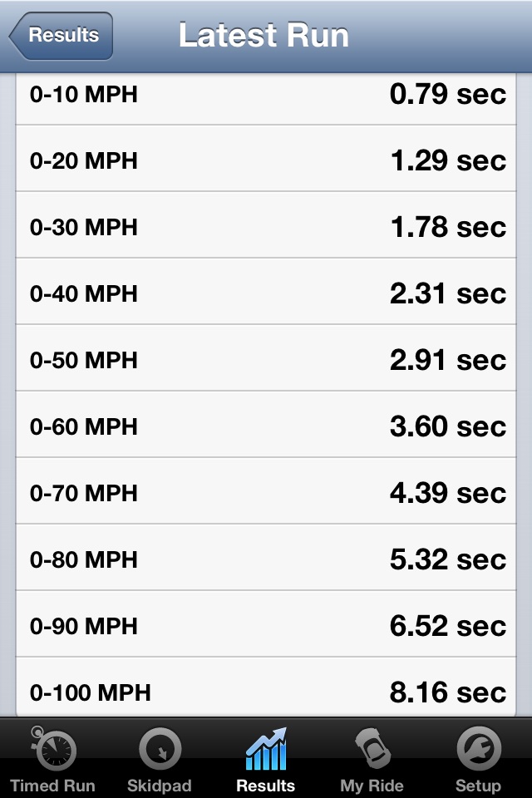Open the Timed Run stopwatch tab
This screenshot has height=798, width=532.
pos(53,758)
